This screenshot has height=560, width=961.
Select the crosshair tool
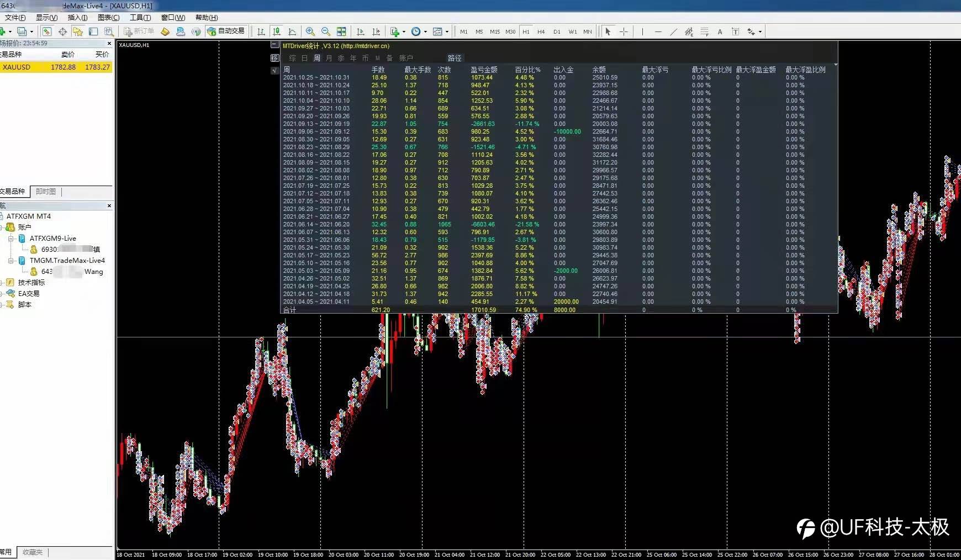[624, 31]
